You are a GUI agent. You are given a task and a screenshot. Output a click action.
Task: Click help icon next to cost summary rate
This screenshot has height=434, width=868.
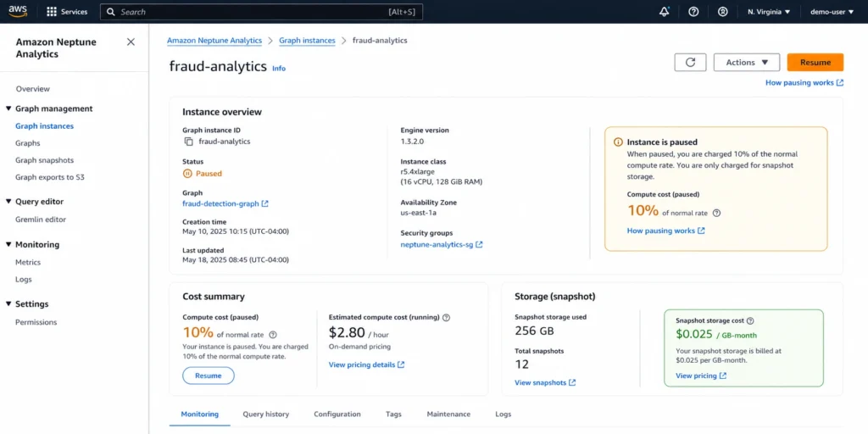click(x=272, y=335)
